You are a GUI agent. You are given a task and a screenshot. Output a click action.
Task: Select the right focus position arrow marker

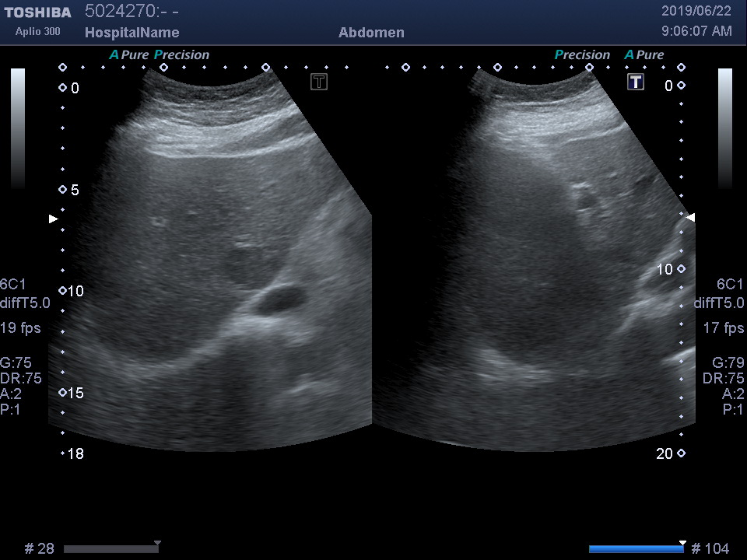click(690, 217)
